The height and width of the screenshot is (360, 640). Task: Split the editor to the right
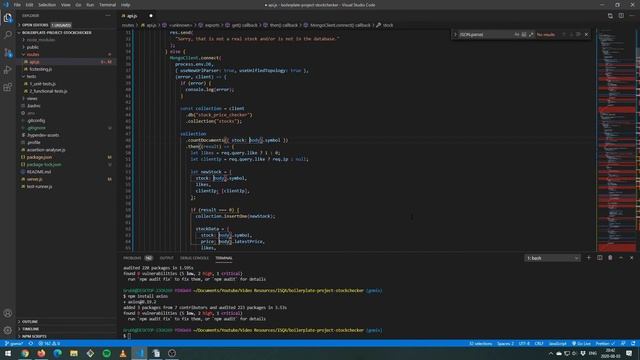pyautogui.click(x=621, y=16)
